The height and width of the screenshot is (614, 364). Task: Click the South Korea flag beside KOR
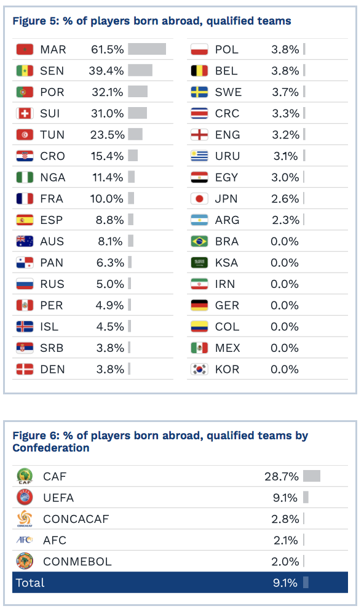(x=199, y=369)
